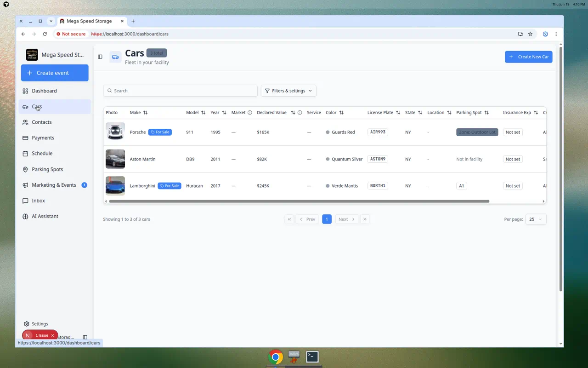Click the Prev pagination button
The height and width of the screenshot is (368, 588).
coord(307,219)
